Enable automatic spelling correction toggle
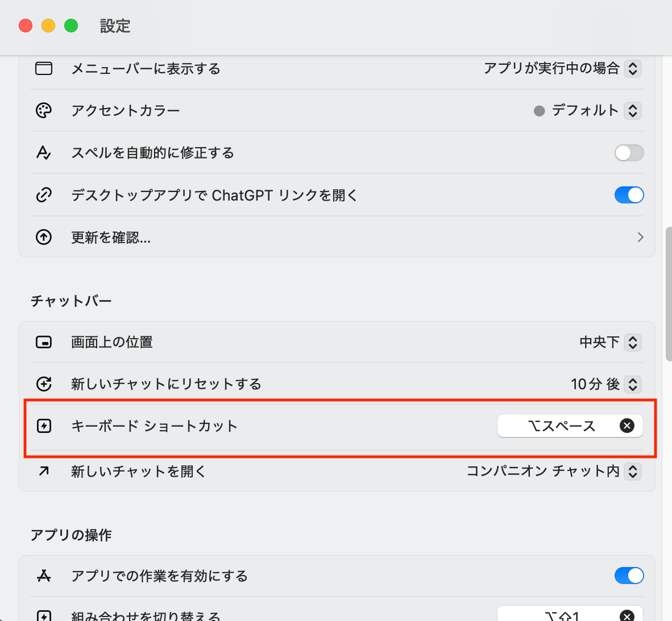 (x=629, y=153)
